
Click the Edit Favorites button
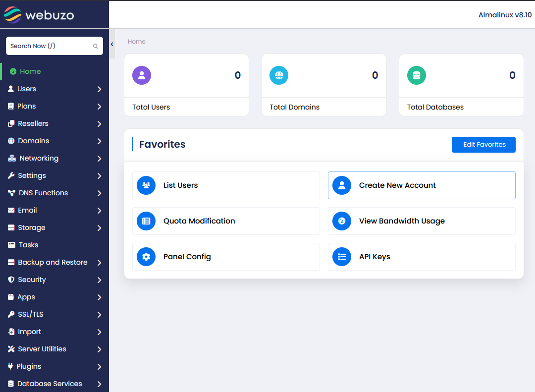[x=483, y=145]
